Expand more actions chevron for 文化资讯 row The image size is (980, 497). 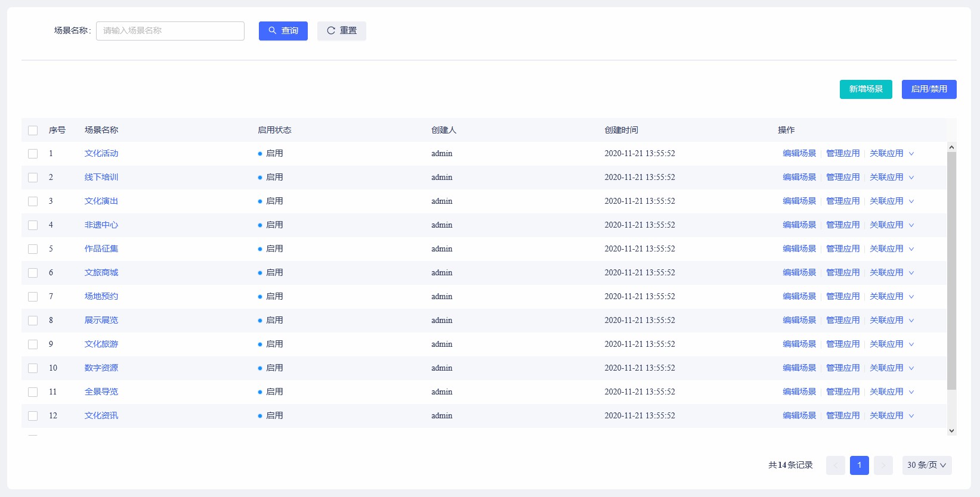click(x=911, y=416)
